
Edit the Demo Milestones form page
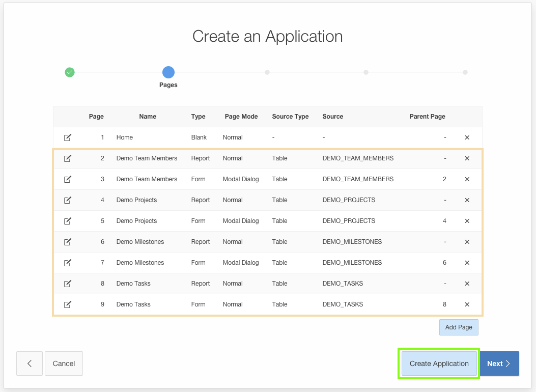tap(68, 263)
